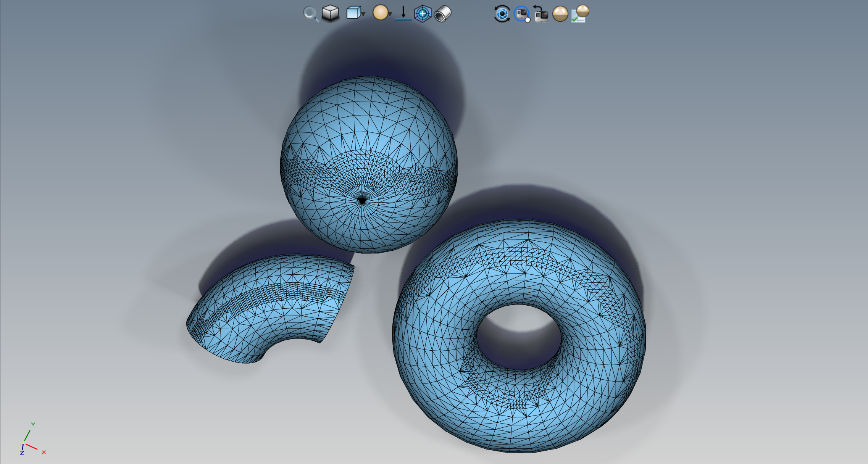
Task: Click the red X axis label on triad
Action: pos(44,452)
